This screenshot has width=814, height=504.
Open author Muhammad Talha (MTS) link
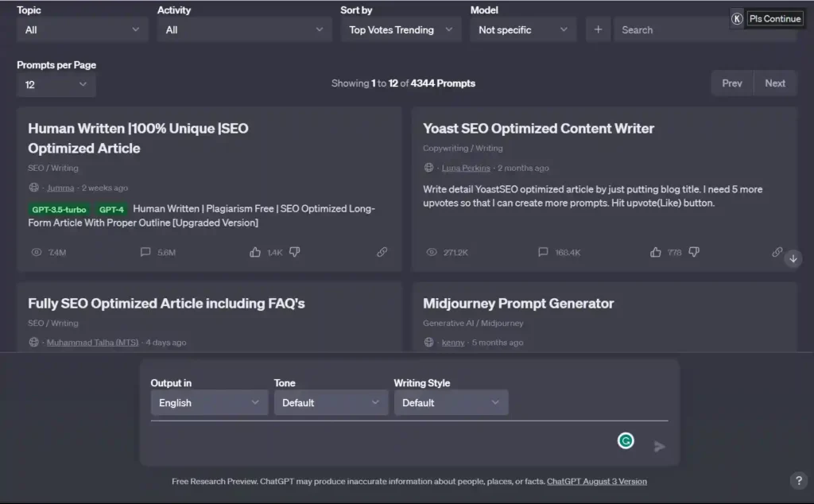[92, 342]
